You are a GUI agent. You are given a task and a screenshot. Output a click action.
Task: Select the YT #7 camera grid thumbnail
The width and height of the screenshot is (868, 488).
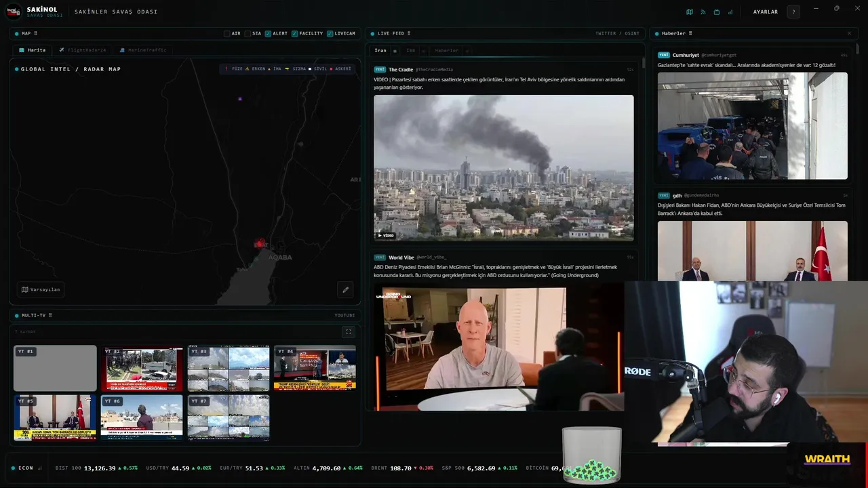click(x=229, y=418)
